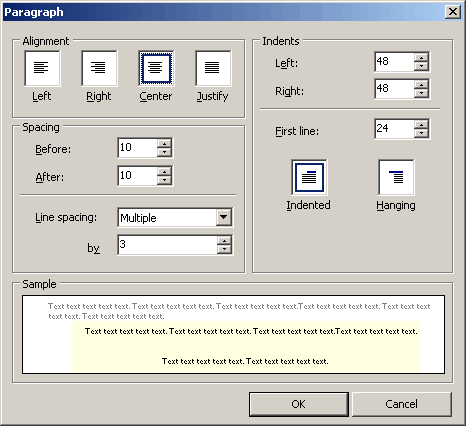Click the 'Hanging' label text
466x426 pixels.
396,205
